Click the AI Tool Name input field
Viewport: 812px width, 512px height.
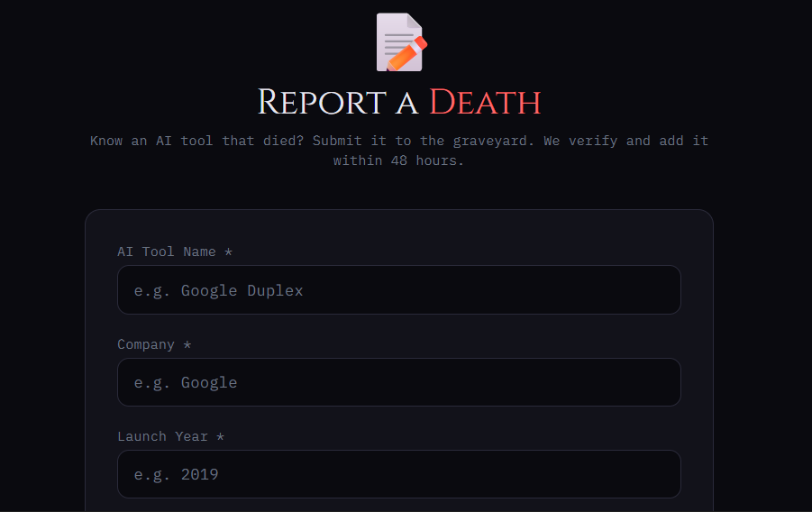pos(398,289)
